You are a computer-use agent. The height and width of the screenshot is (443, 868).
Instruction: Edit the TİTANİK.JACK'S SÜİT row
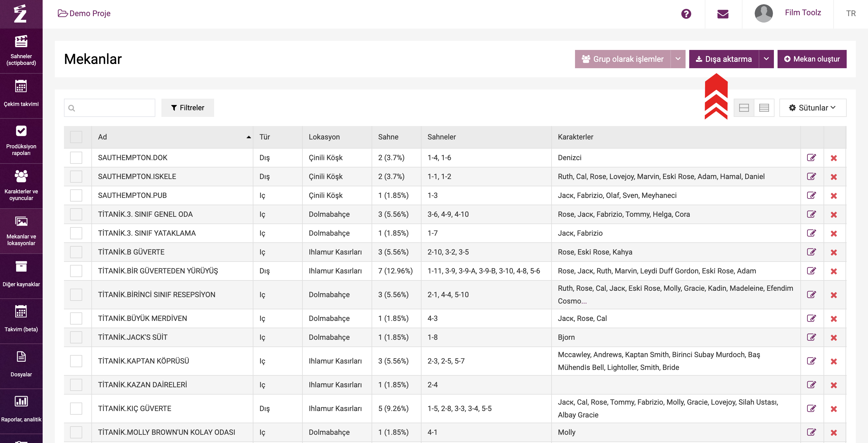[811, 337]
